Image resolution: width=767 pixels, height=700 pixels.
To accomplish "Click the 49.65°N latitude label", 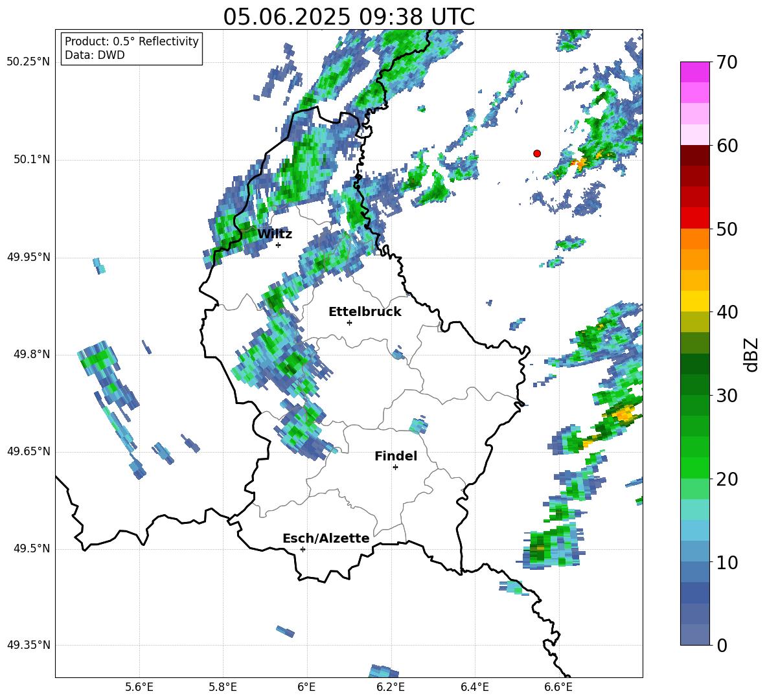I will click(29, 451).
